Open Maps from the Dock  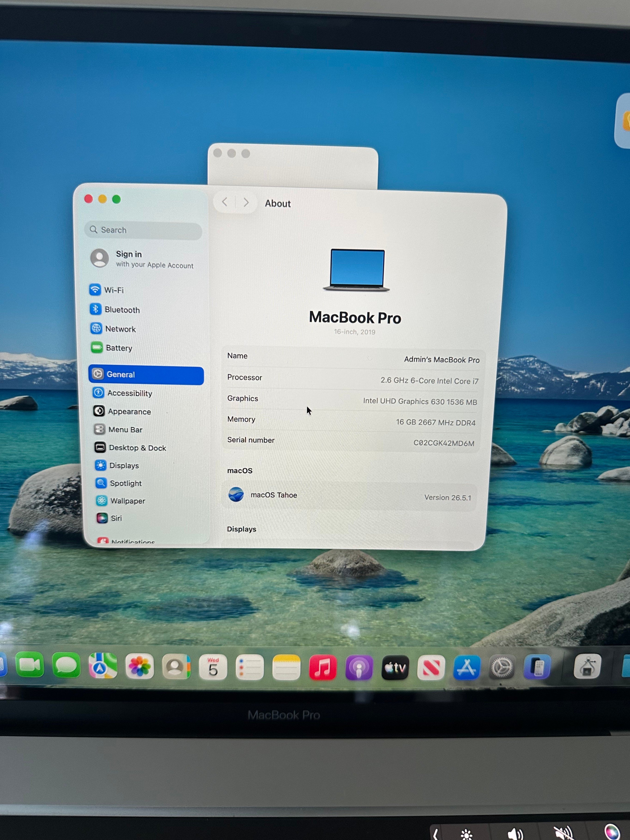103,666
